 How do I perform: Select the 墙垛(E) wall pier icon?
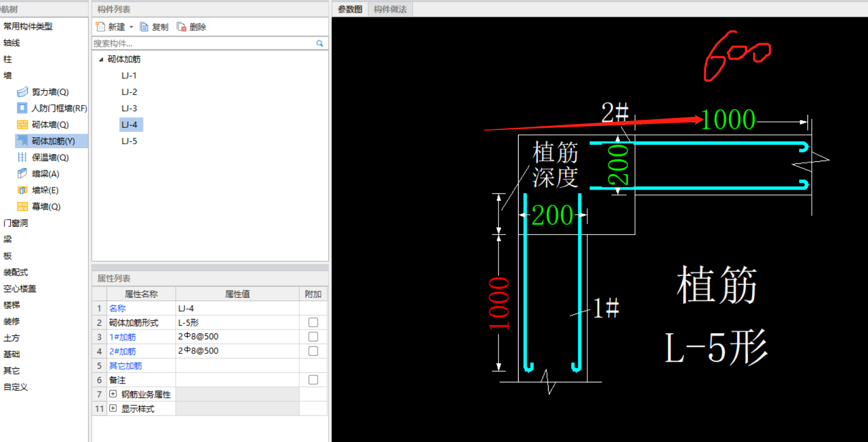pos(22,190)
